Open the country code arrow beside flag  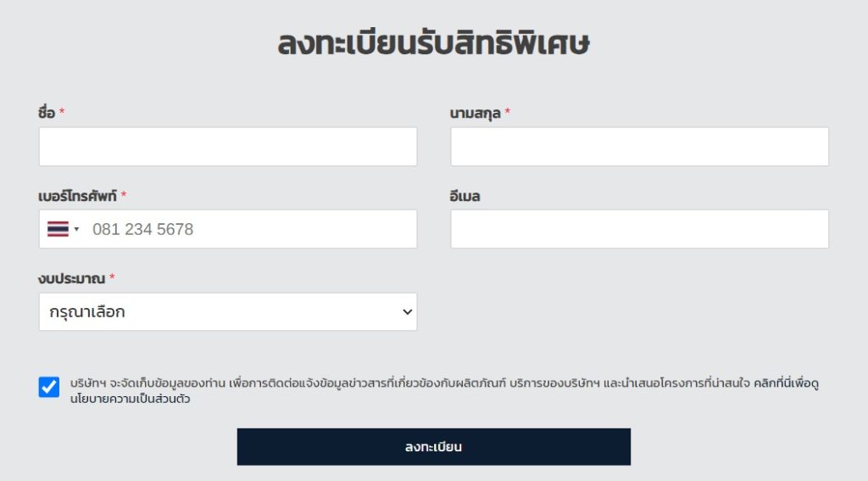[x=76, y=229]
